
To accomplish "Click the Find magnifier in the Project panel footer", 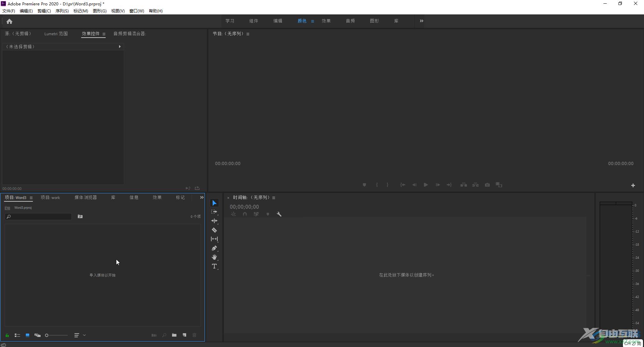I will (164, 335).
